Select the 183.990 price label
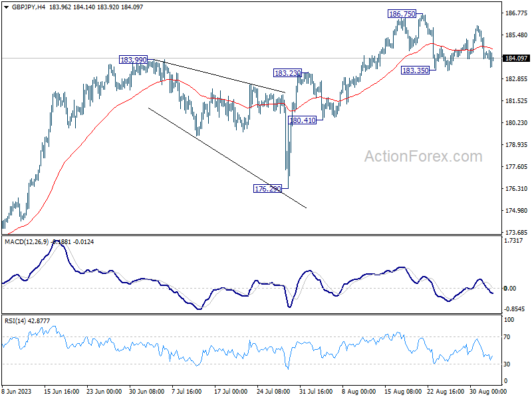Viewport: 532px width, 399px height. [x=134, y=60]
